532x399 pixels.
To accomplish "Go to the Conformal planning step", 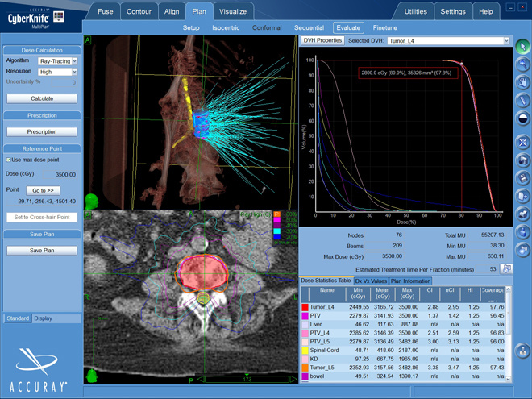I will pyautogui.click(x=267, y=28).
